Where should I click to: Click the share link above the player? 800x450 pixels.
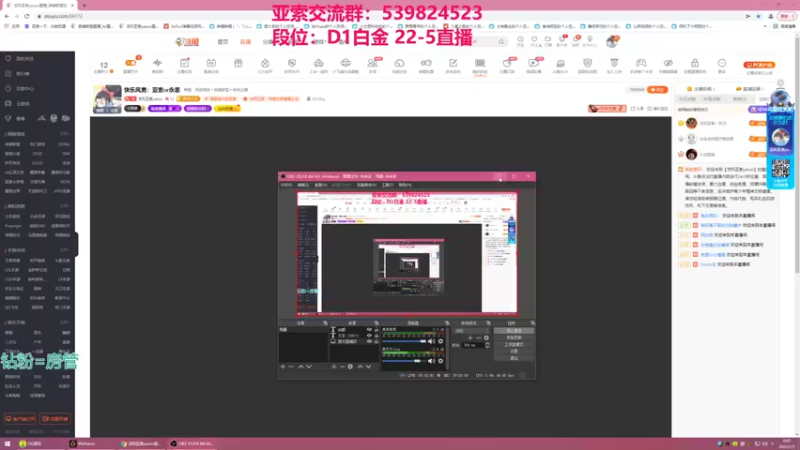point(637,109)
